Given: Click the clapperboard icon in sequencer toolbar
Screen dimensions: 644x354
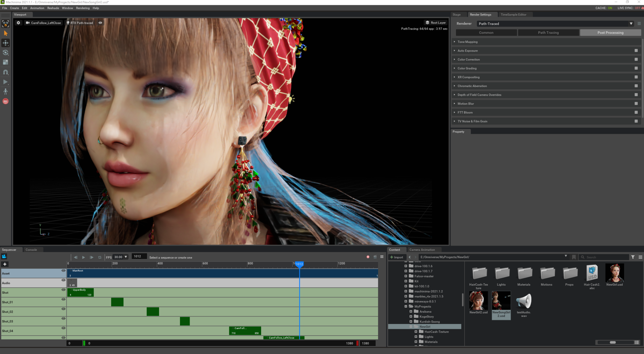Looking at the screenshot, I should (375, 257).
